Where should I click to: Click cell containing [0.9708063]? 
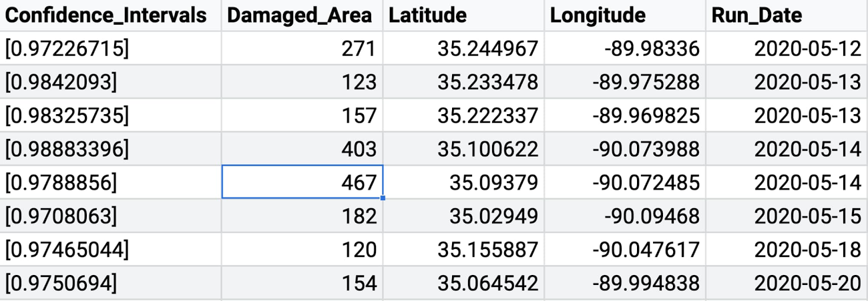point(110,216)
